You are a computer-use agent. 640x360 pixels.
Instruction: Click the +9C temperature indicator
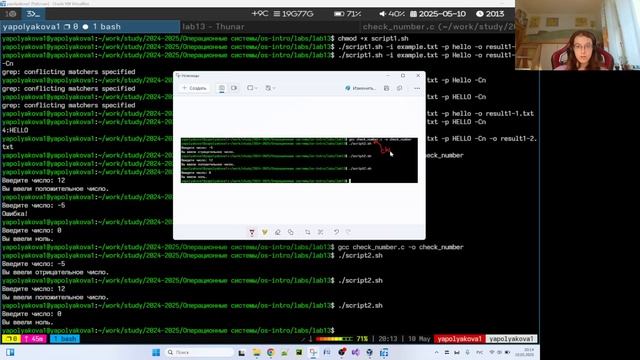[260, 14]
